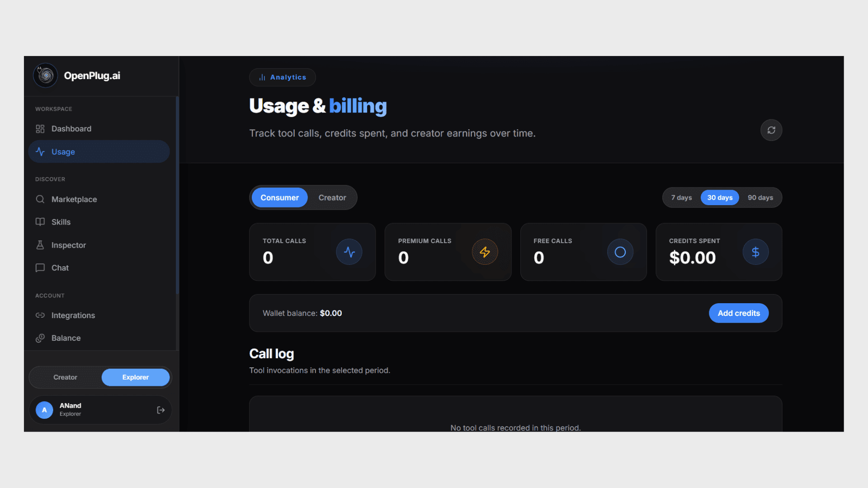The height and width of the screenshot is (488, 868).
Task: Toggle sidebar mode to Creator
Action: pos(65,377)
